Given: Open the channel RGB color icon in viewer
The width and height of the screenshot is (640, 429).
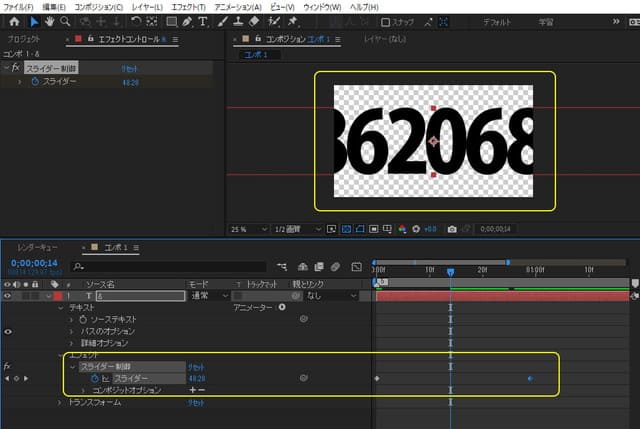Looking at the screenshot, I should click(402, 229).
